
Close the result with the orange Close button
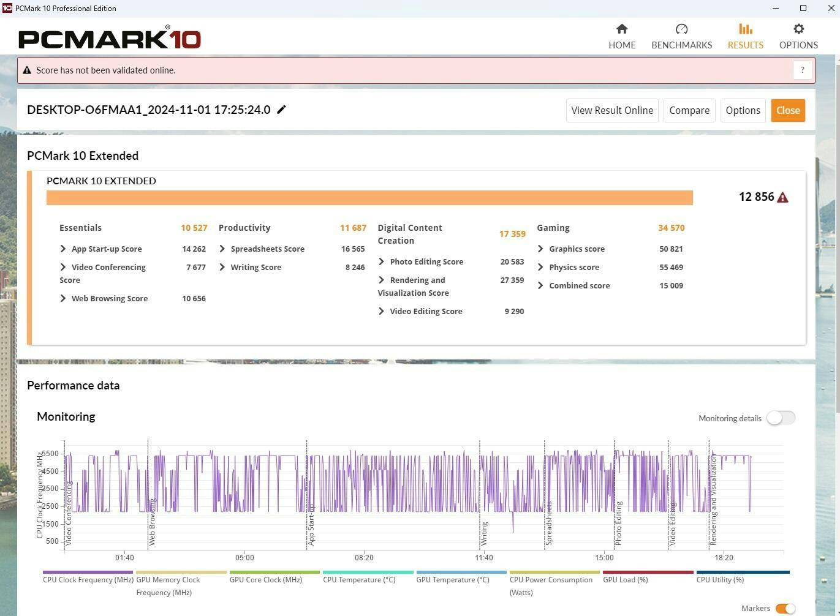click(788, 110)
